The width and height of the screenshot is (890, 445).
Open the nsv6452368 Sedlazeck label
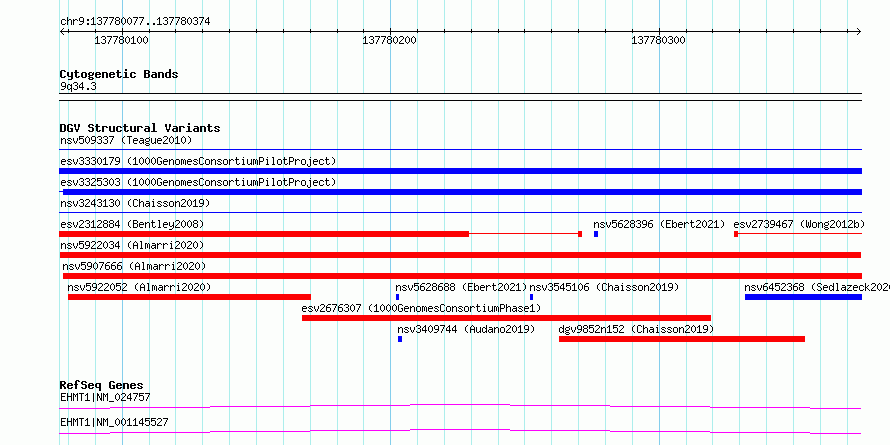817,287
